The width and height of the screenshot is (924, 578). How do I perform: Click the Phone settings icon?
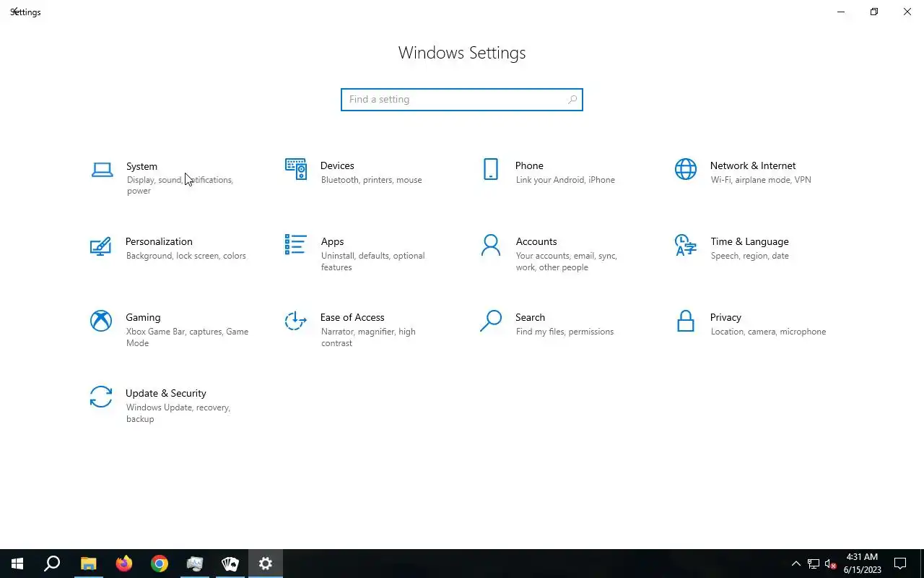[x=491, y=169]
